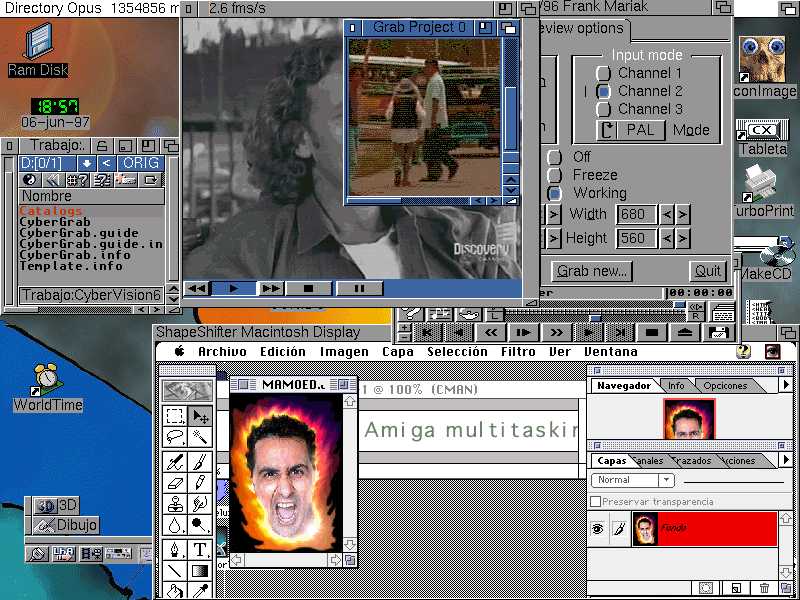The width and height of the screenshot is (800, 600).
Task: Open the Capas palette flyout menu
Action: click(x=787, y=460)
